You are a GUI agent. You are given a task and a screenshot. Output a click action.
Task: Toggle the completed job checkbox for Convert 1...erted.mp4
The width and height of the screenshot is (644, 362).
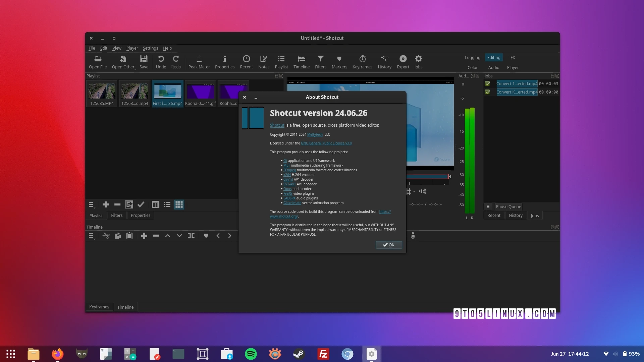[487, 83]
